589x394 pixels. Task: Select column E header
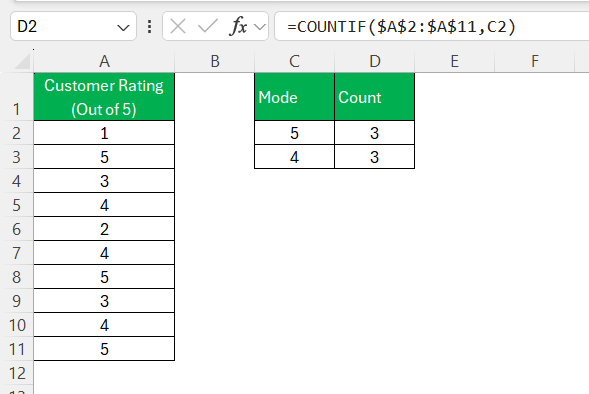coord(455,61)
